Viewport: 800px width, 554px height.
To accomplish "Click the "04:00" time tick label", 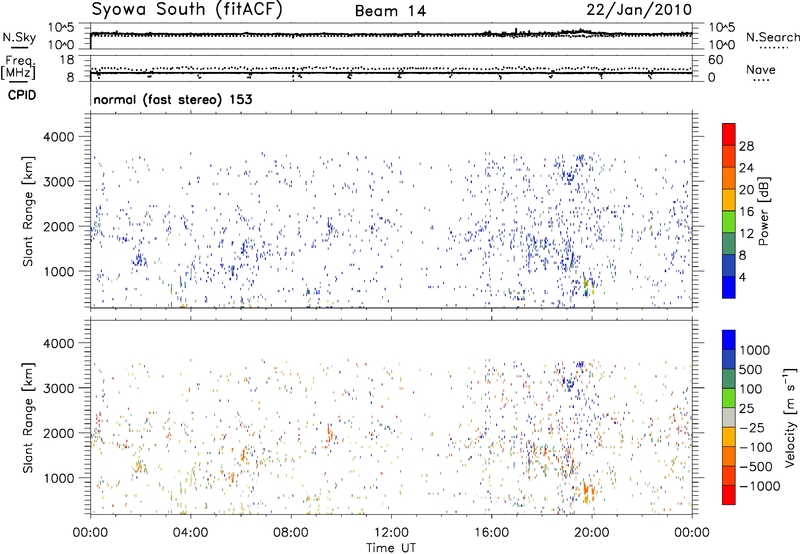I will [x=190, y=533].
